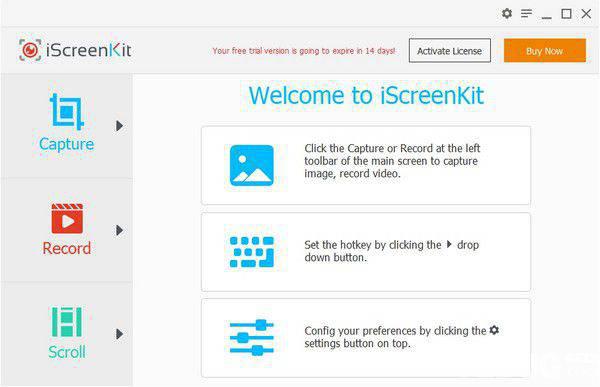Image resolution: width=600 pixels, height=387 pixels.
Task: Click the orange Buy Now button
Action: 545,50
